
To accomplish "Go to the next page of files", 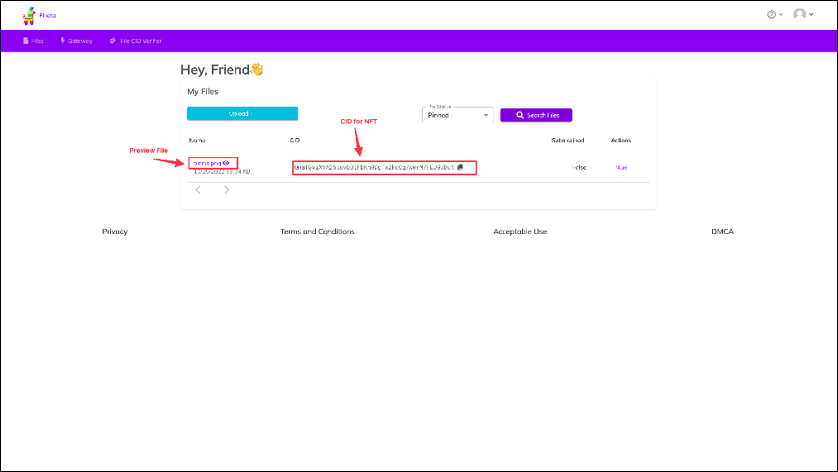I will pos(226,190).
